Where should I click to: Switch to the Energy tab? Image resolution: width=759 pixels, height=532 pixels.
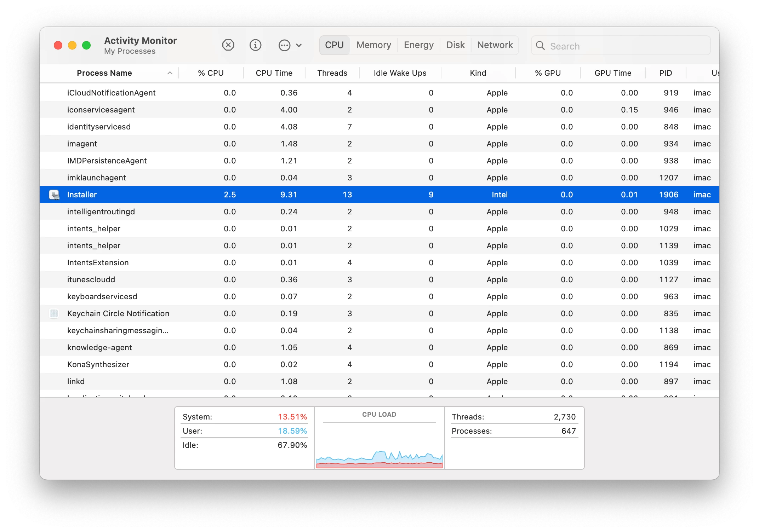click(x=418, y=45)
